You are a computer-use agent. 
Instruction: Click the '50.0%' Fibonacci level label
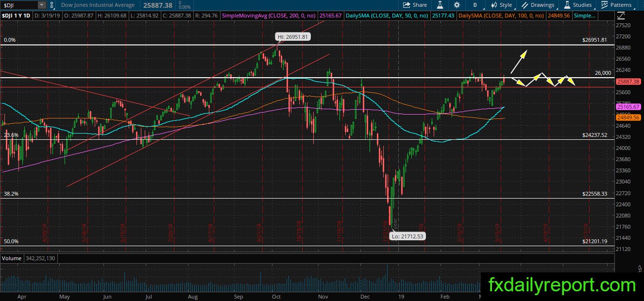tap(11, 241)
